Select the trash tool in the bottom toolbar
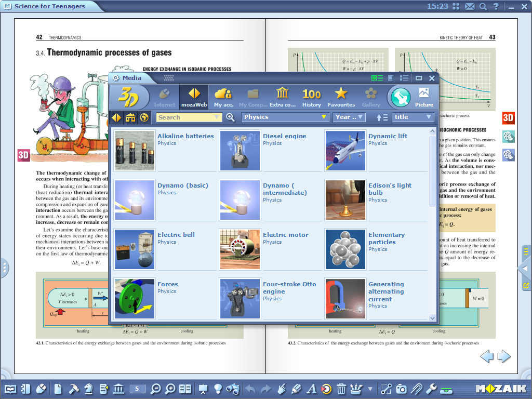Screen dimensions: 532x399 click(340, 389)
